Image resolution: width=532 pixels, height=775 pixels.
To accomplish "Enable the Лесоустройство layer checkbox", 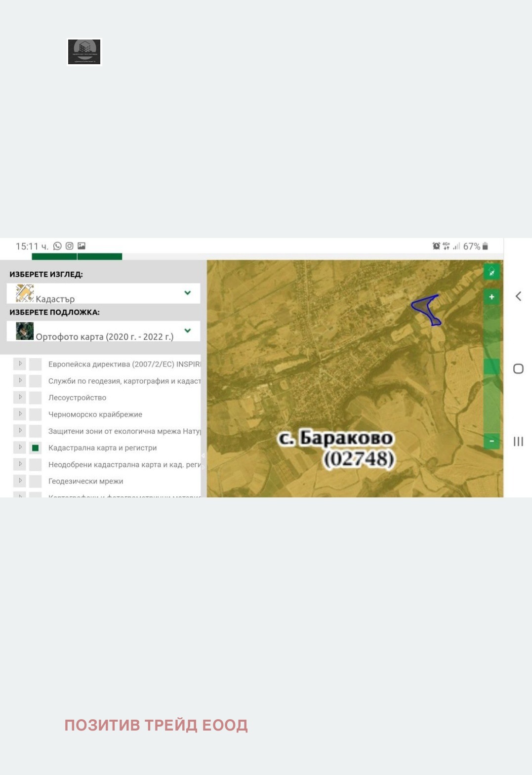I will [x=35, y=398].
